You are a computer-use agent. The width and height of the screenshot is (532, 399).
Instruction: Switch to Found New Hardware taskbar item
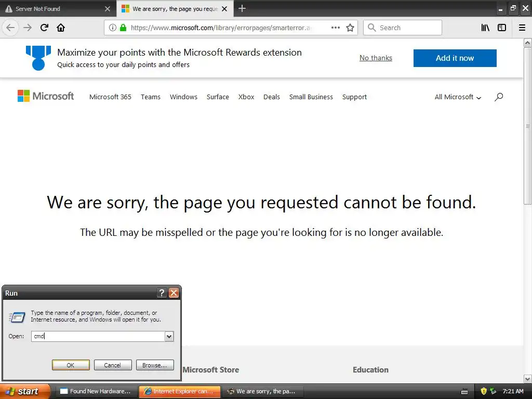click(x=96, y=391)
